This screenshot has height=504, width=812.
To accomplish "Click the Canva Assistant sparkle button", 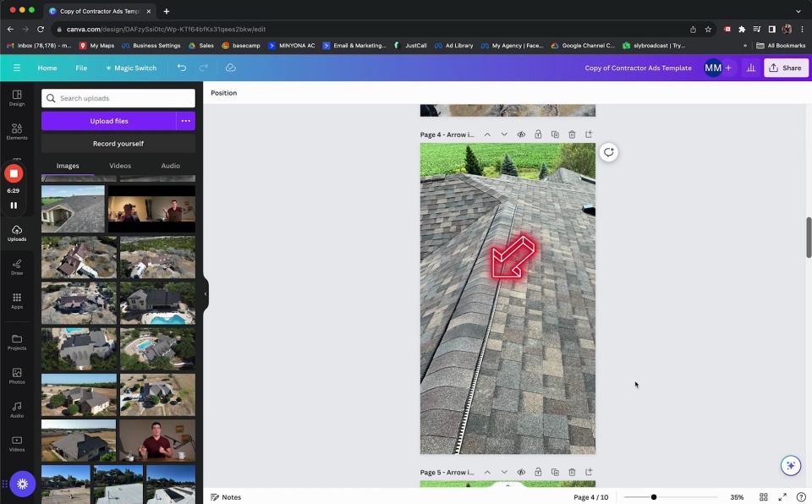I will (790, 465).
